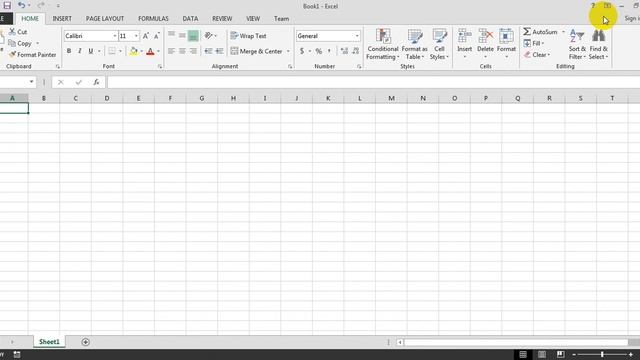The image size is (640, 360).
Task: Click the Format cells icon
Action: pyautogui.click(x=506, y=36)
